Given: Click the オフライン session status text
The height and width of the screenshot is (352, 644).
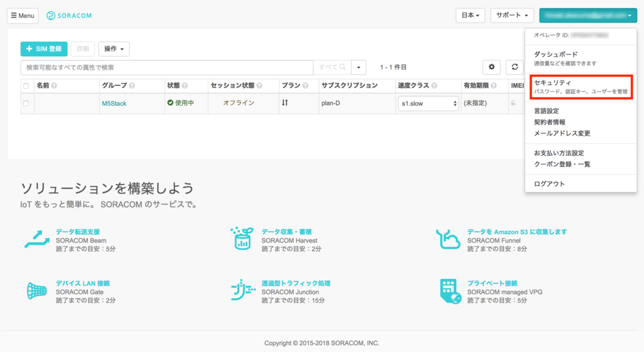Looking at the screenshot, I should pos(238,103).
